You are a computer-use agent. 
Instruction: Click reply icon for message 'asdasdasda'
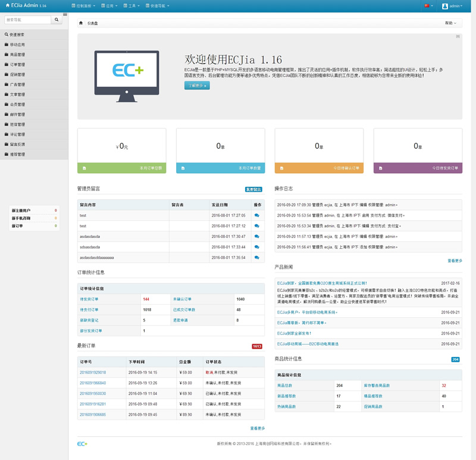(x=256, y=236)
